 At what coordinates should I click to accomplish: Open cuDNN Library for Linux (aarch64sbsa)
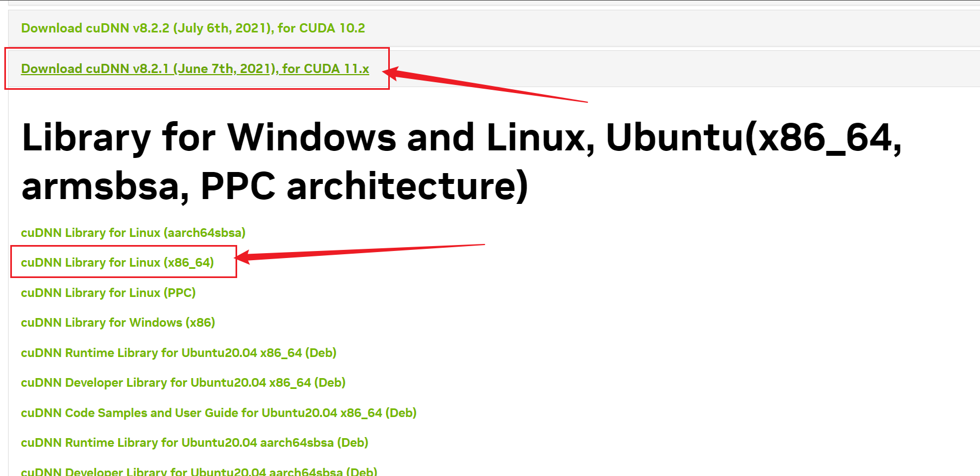133,233
